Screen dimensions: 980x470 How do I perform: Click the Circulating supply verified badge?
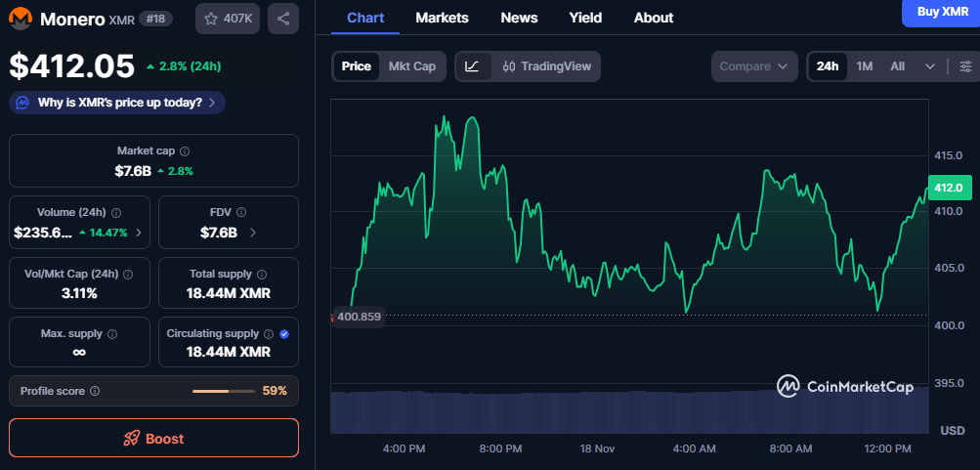pyautogui.click(x=284, y=334)
